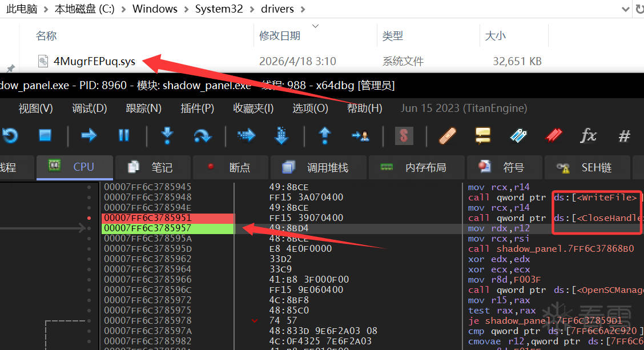Screen dimensions: 644x350
Task: Step into with the down-arrow-to-dot icon
Action: click(x=167, y=135)
